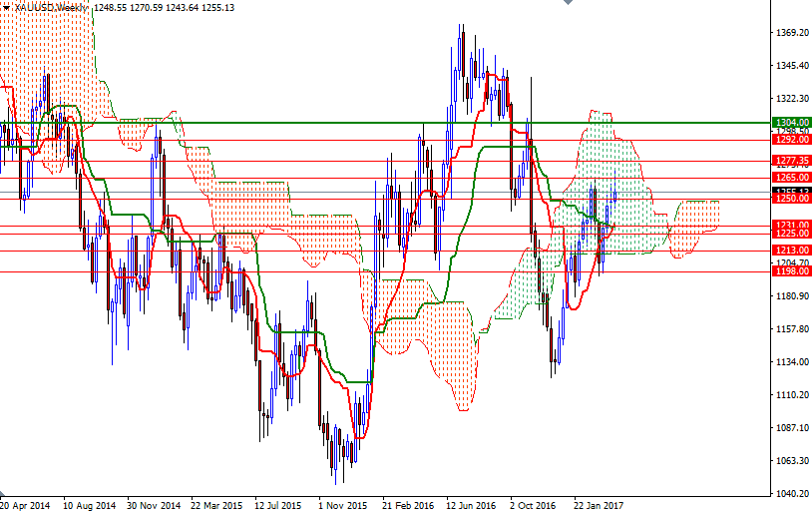Click the 1040.00 value on price scale

pyautogui.click(x=790, y=494)
